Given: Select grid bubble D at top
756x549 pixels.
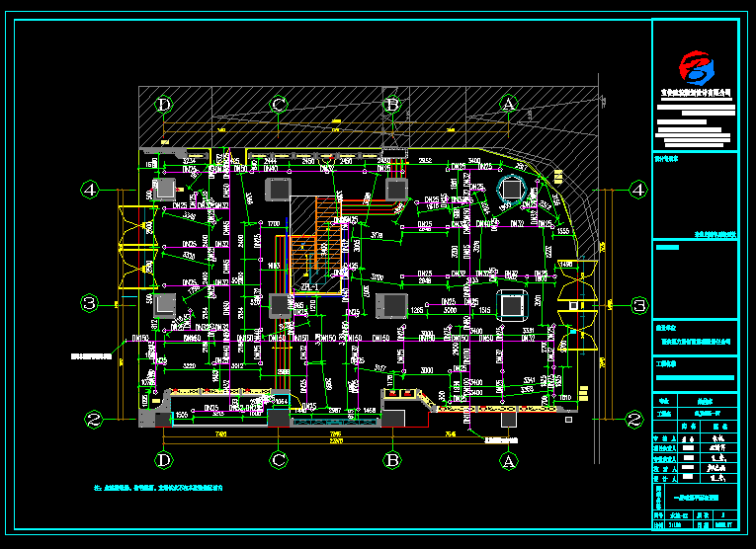Looking at the screenshot, I should tap(163, 104).
